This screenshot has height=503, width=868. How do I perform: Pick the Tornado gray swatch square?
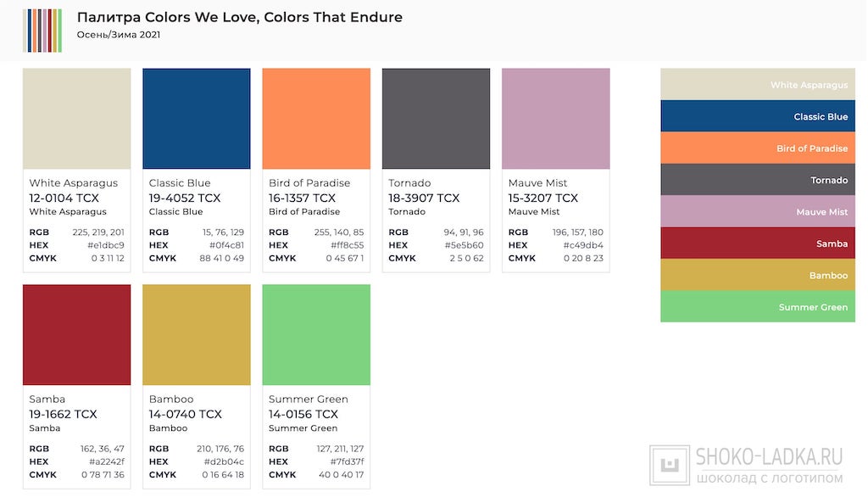pyautogui.click(x=436, y=119)
